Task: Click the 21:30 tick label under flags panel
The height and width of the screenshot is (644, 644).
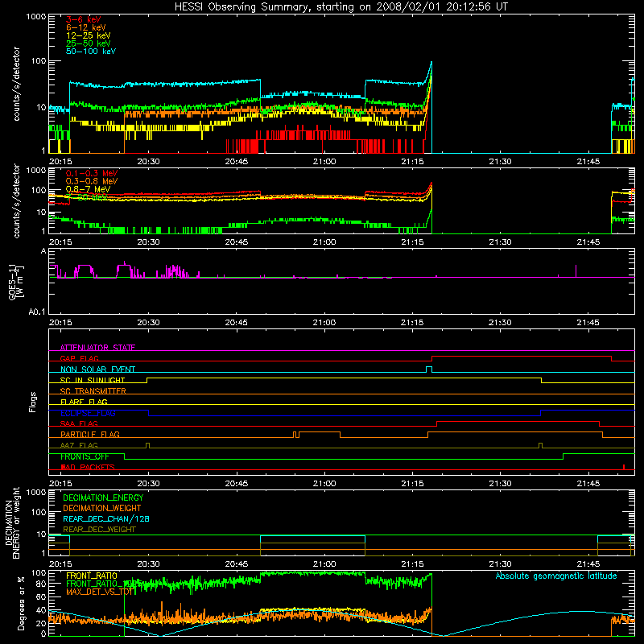Action: click(500, 484)
